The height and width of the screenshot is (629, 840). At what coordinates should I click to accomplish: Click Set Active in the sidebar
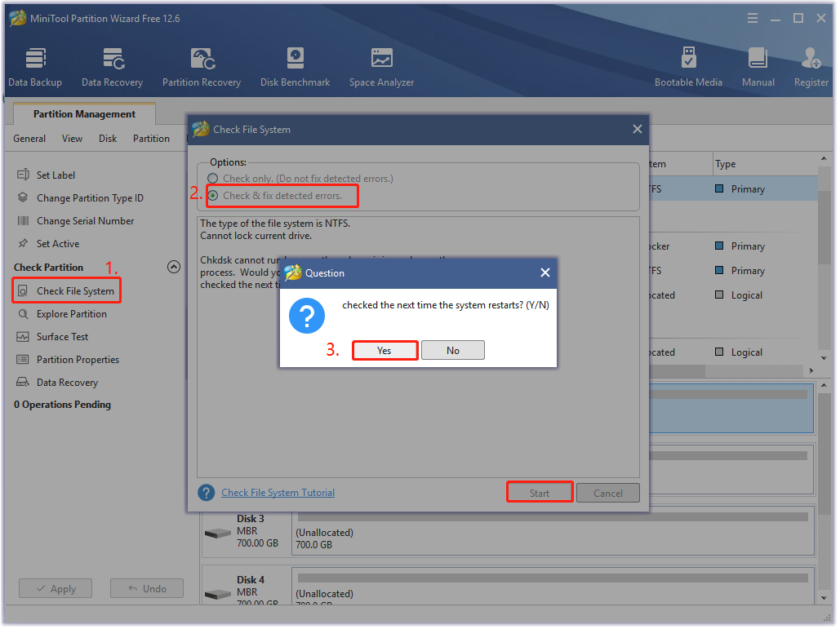coord(58,244)
